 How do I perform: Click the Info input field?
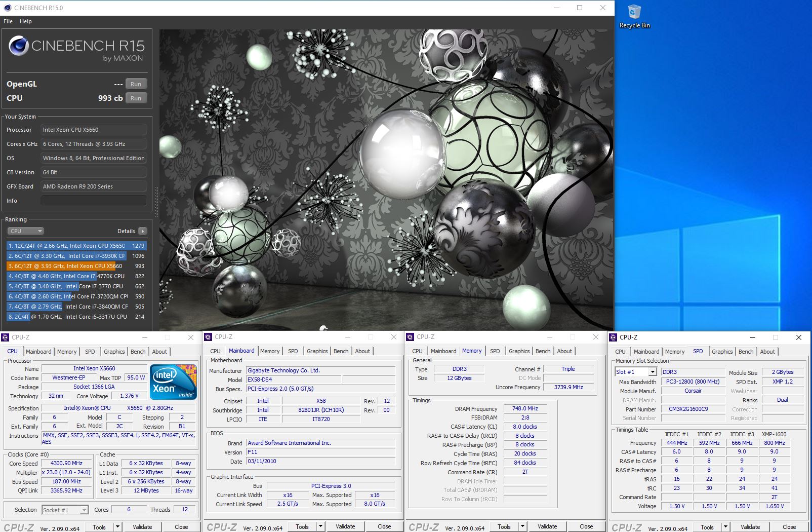click(x=94, y=201)
